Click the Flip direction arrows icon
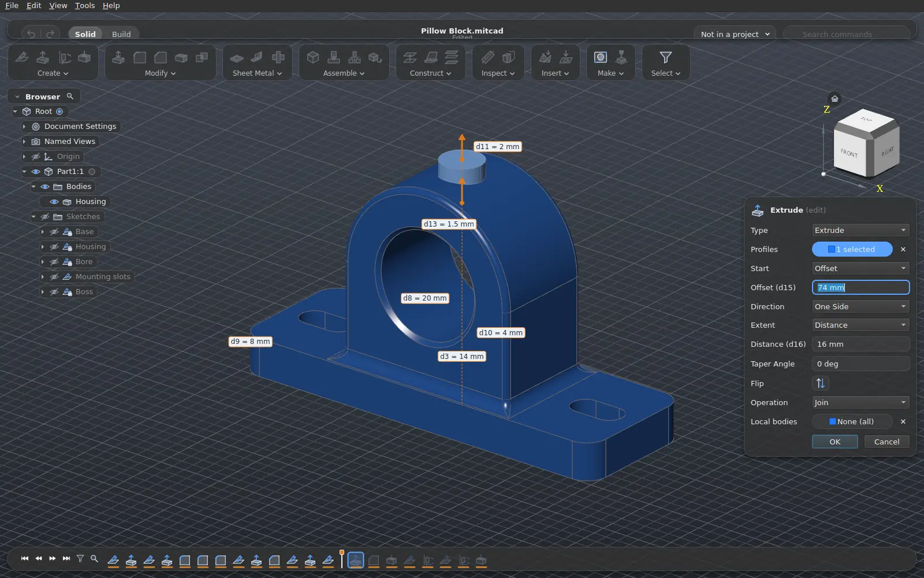The height and width of the screenshot is (578, 924). coord(820,383)
